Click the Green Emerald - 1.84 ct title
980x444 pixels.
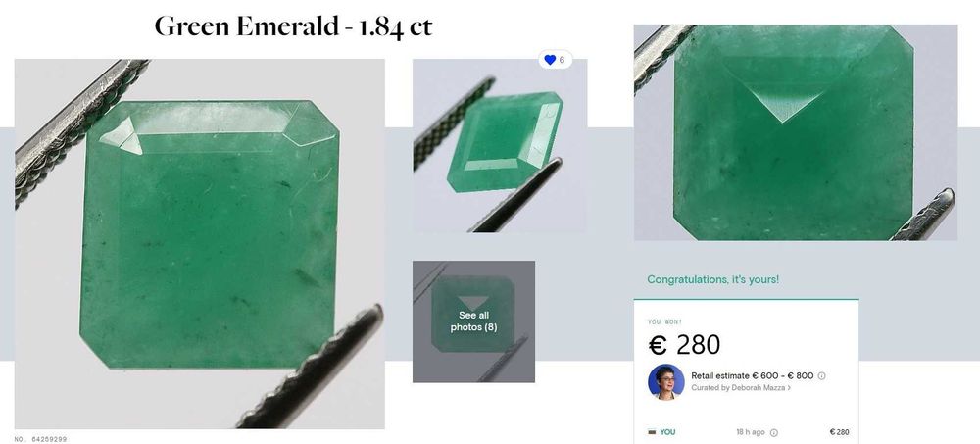(293, 27)
